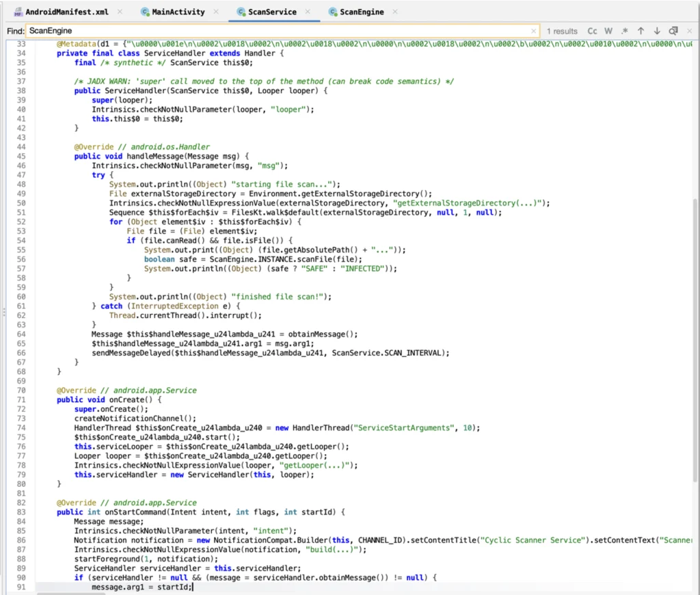The image size is (700, 595).
Task: Switch to the MainActivity tab
Action: (x=178, y=12)
